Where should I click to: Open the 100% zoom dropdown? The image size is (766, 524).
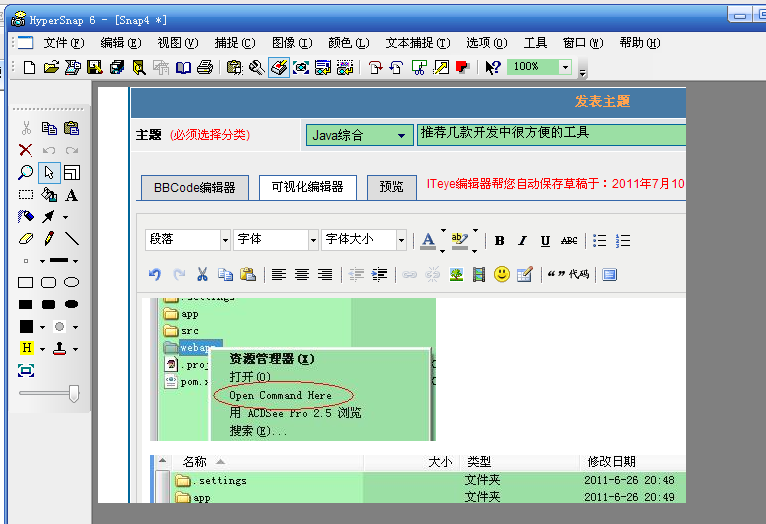tap(565, 67)
